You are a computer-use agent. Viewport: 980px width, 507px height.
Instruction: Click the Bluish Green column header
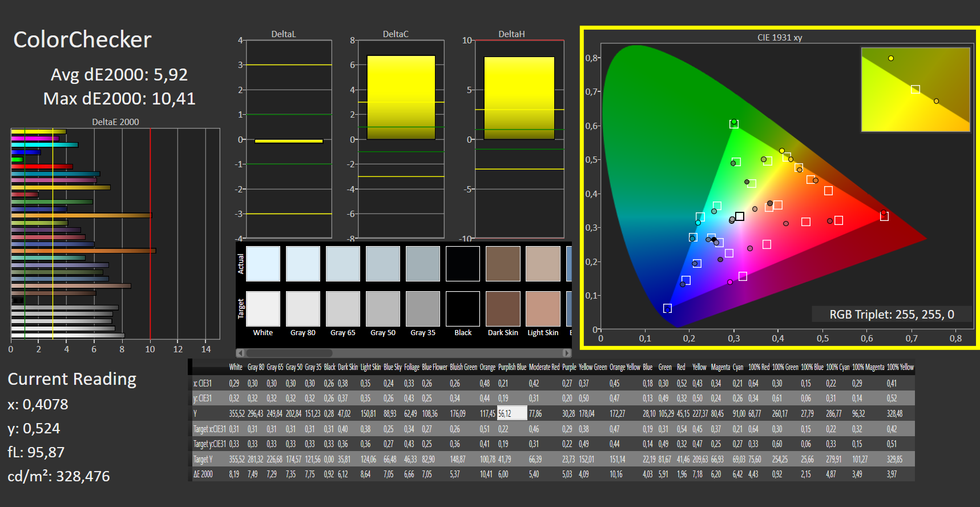tap(463, 367)
